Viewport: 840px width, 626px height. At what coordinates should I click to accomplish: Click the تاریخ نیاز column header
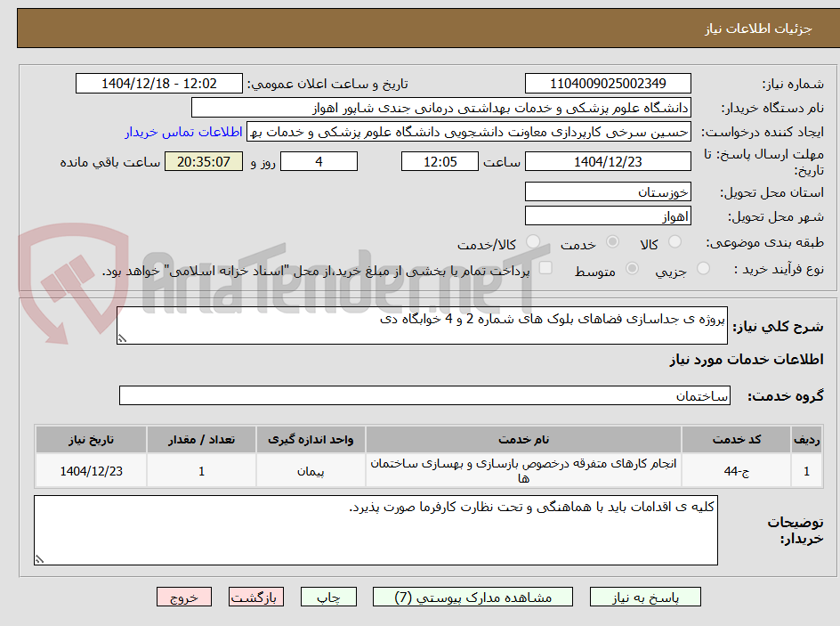coord(91,440)
